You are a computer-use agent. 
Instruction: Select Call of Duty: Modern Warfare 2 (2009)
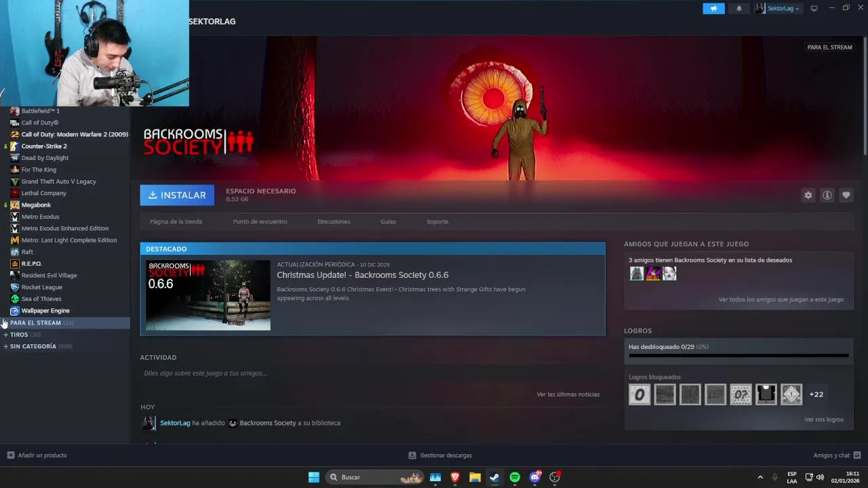pyautogui.click(x=75, y=134)
